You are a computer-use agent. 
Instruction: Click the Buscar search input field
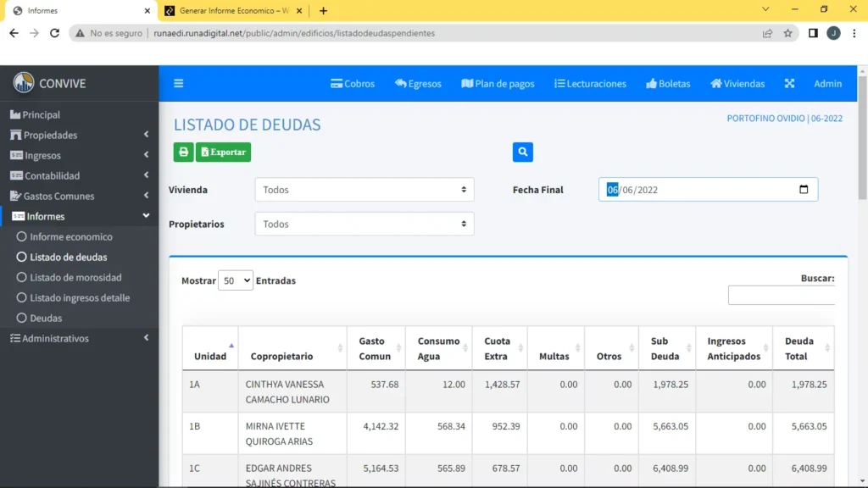781,295
